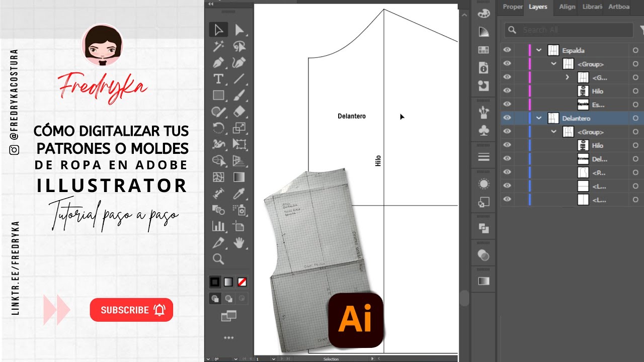The image size is (644, 362).
Task: Collapse the <Group> under Delantero
Action: pyautogui.click(x=554, y=132)
